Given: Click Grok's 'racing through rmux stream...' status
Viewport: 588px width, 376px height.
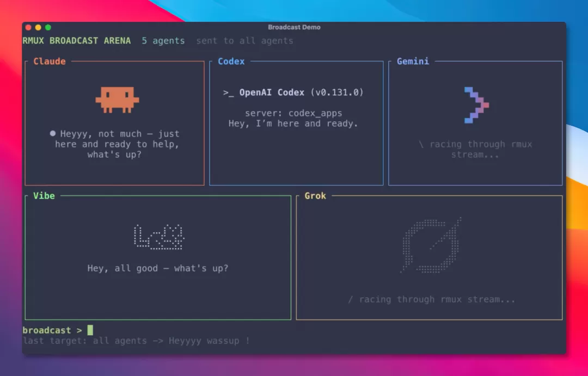Looking at the screenshot, I should click(431, 299).
